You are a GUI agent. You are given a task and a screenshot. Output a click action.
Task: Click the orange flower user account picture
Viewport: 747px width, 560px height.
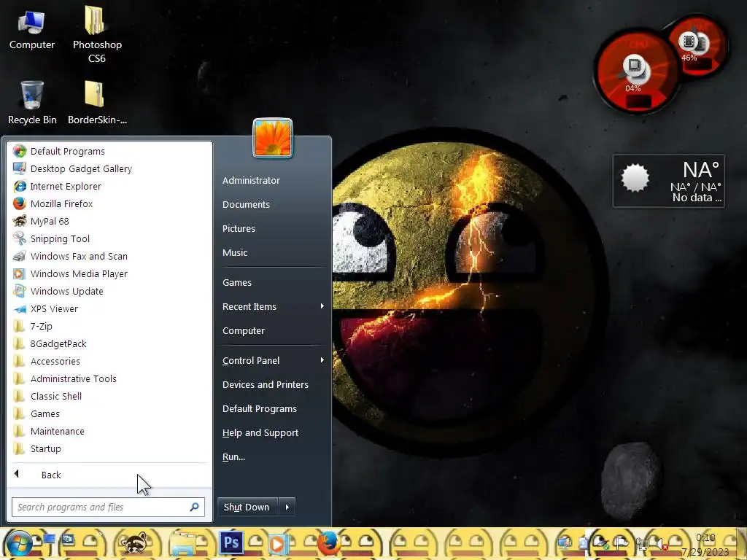pyautogui.click(x=273, y=138)
